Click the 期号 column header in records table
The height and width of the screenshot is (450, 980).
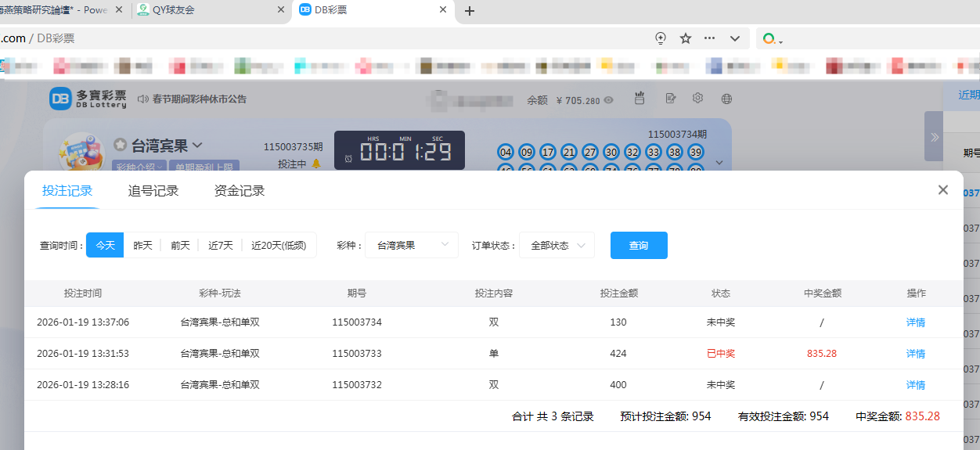[357, 293]
